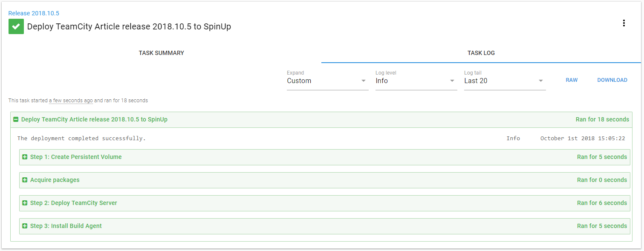The width and height of the screenshot is (644, 251).
Task: Open the Log level dropdown
Action: point(416,81)
